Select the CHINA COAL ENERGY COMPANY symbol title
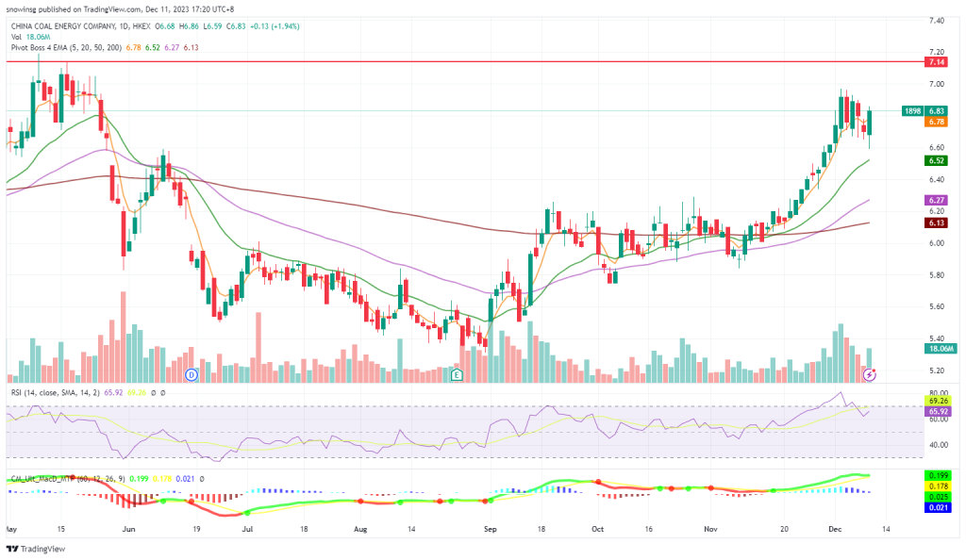966x560 pixels. point(63,26)
